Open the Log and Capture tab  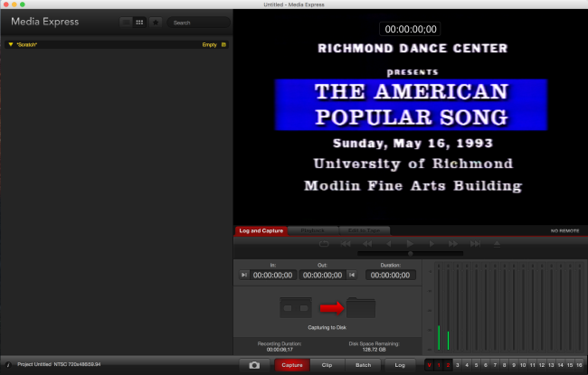[x=261, y=230]
